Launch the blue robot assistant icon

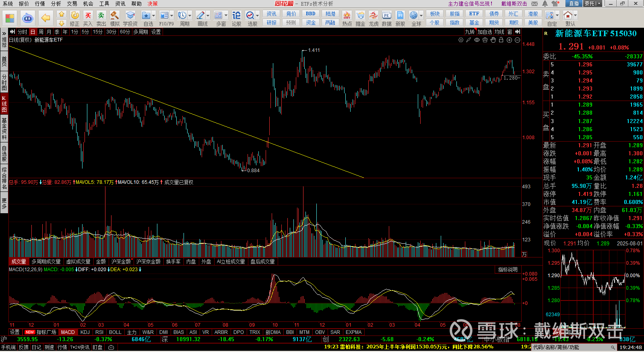(27, 18)
